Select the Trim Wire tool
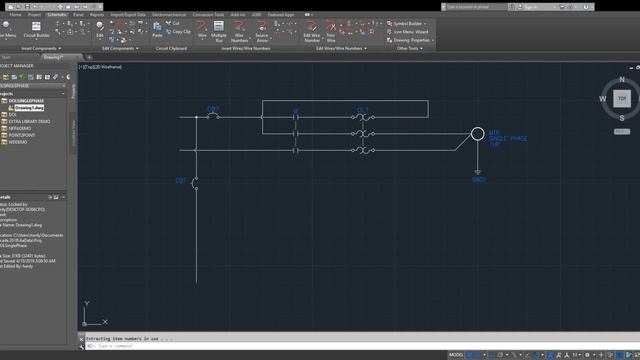The height and width of the screenshot is (360, 640). click(331, 31)
